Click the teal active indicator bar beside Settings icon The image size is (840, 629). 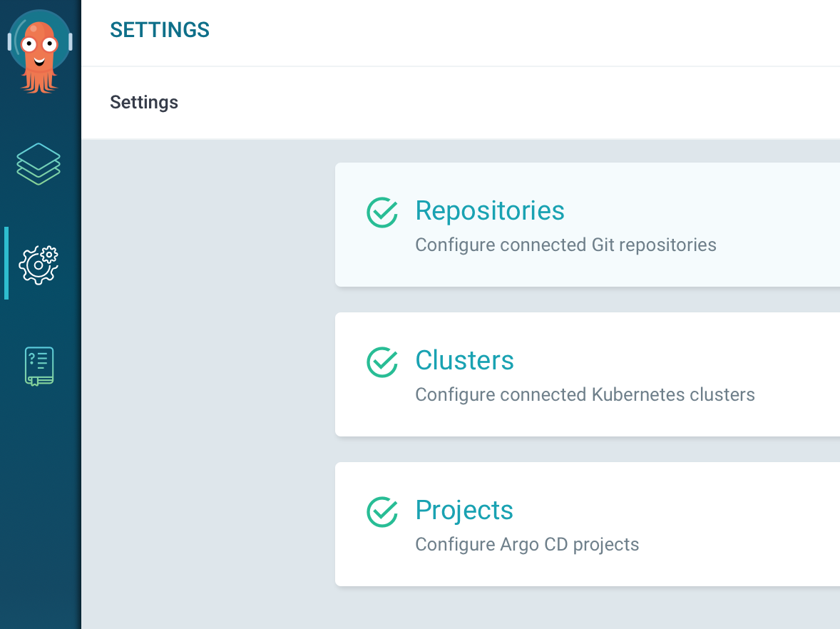6,263
